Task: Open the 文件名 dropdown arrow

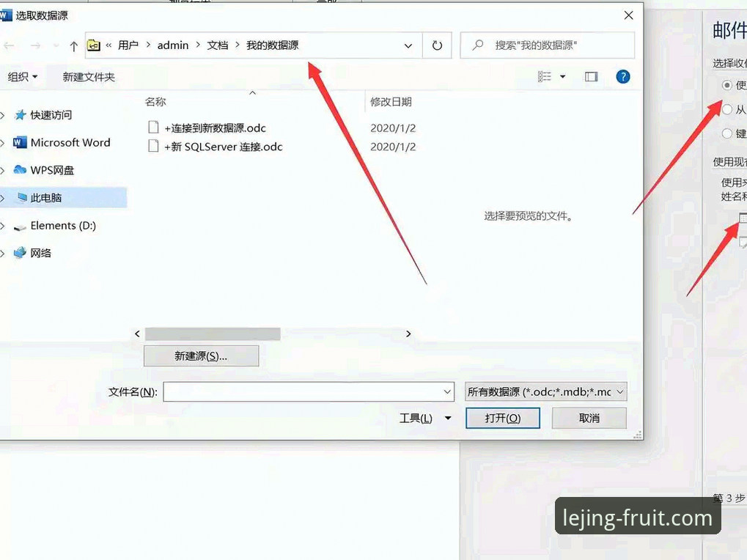Action: [448, 391]
